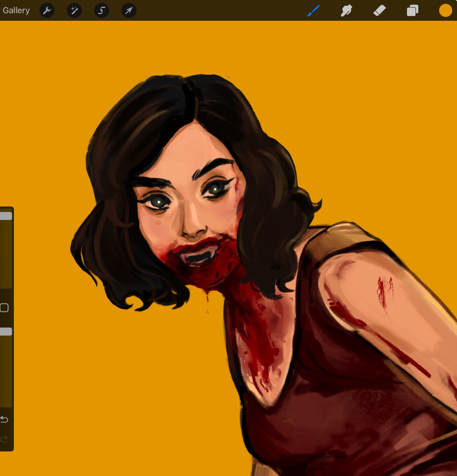This screenshot has width=457, height=476.
Task: Click the greyed-out Redo arrow
Action: coord(4,439)
